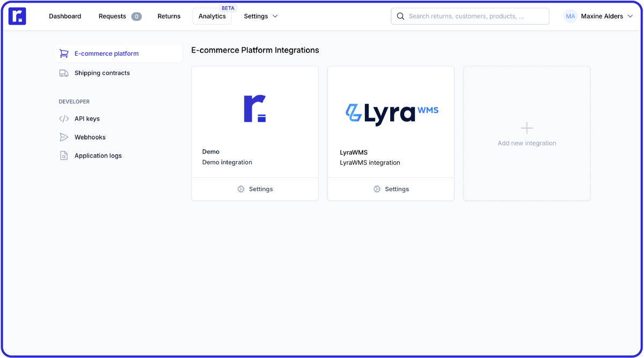Open Settings for the Demo integration
Image resolution: width=644 pixels, height=358 pixels.
255,189
